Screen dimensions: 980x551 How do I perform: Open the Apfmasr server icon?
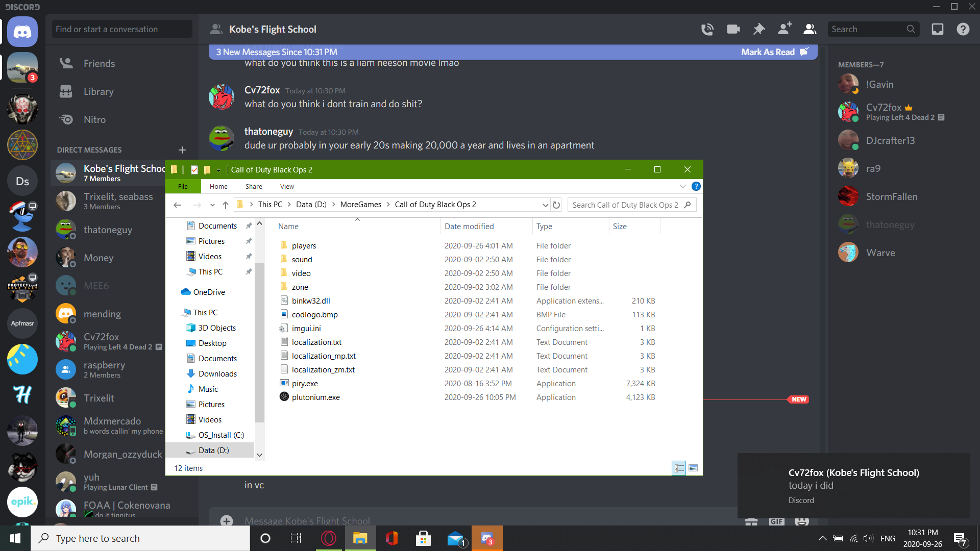[x=22, y=323]
